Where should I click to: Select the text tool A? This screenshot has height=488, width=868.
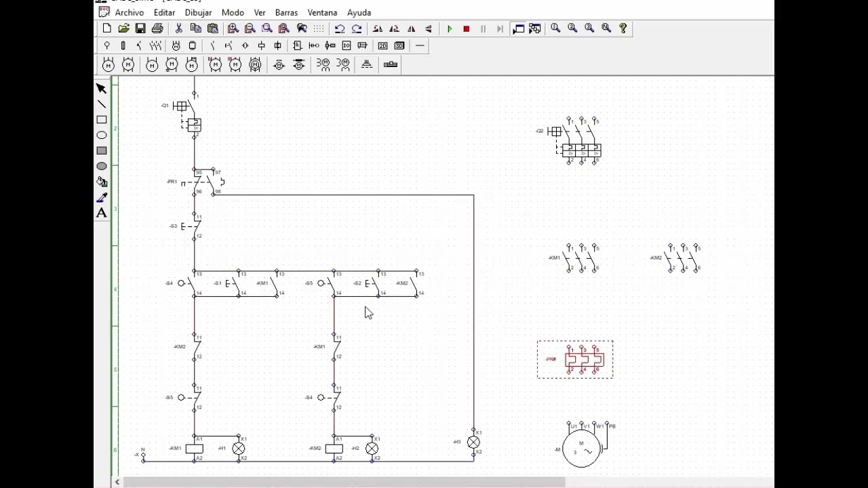(x=102, y=213)
